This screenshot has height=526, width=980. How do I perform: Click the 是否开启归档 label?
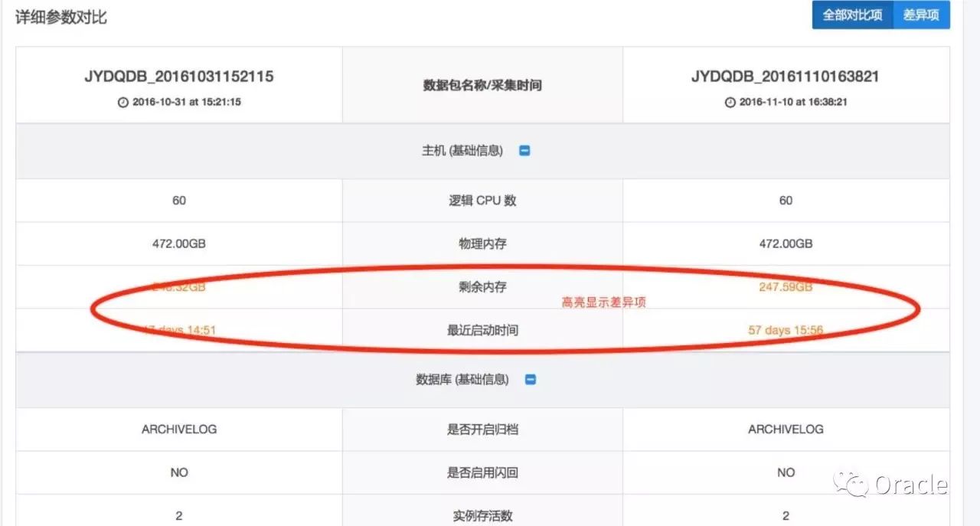(x=482, y=430)
